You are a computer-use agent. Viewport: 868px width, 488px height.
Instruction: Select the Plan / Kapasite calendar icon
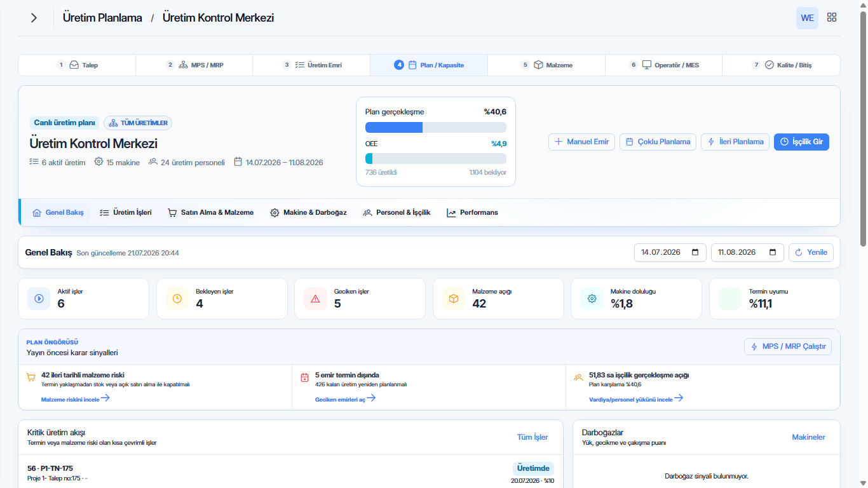pyautogui.click(x=412, y=65)
